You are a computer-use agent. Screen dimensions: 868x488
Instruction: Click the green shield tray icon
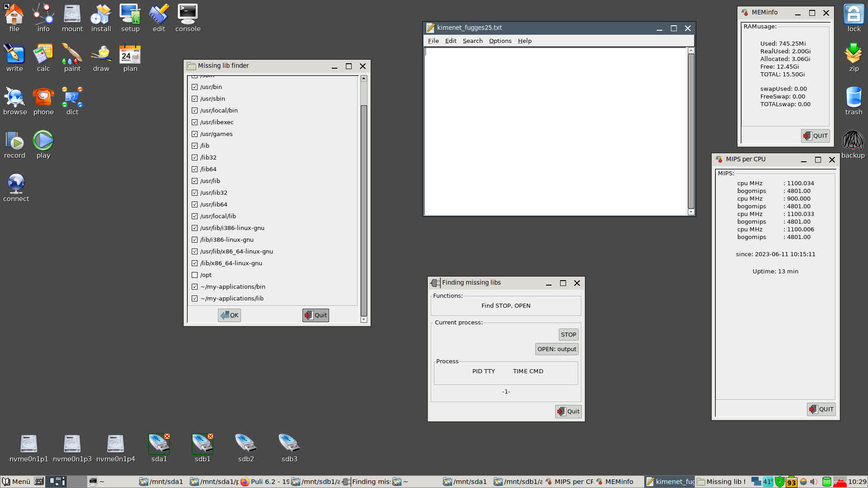click(x=780, y=482)
